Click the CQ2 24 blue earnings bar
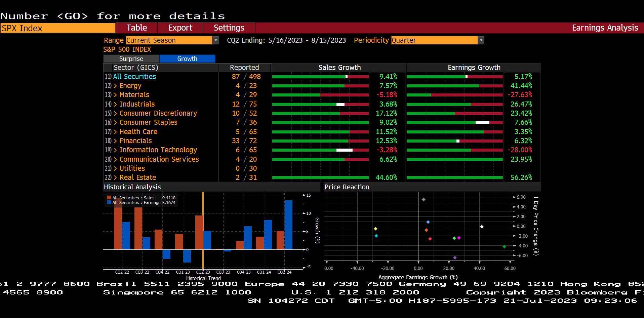 coord(288,225)
